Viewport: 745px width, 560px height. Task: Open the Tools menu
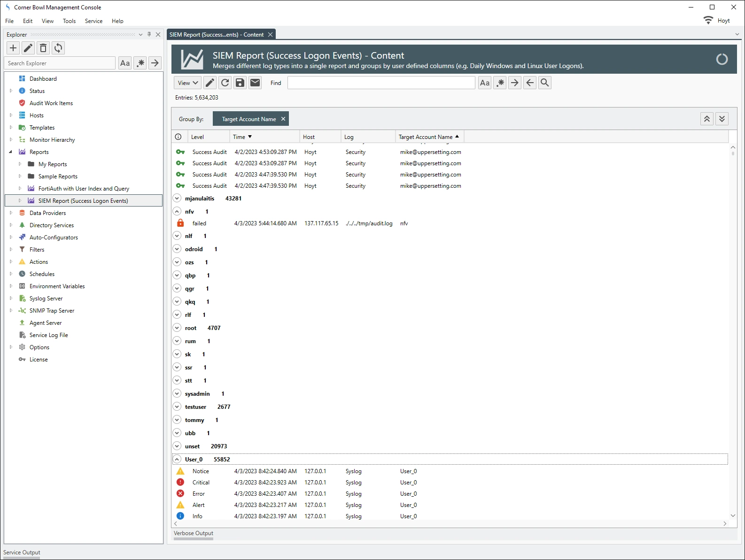[x=69, y=21]
